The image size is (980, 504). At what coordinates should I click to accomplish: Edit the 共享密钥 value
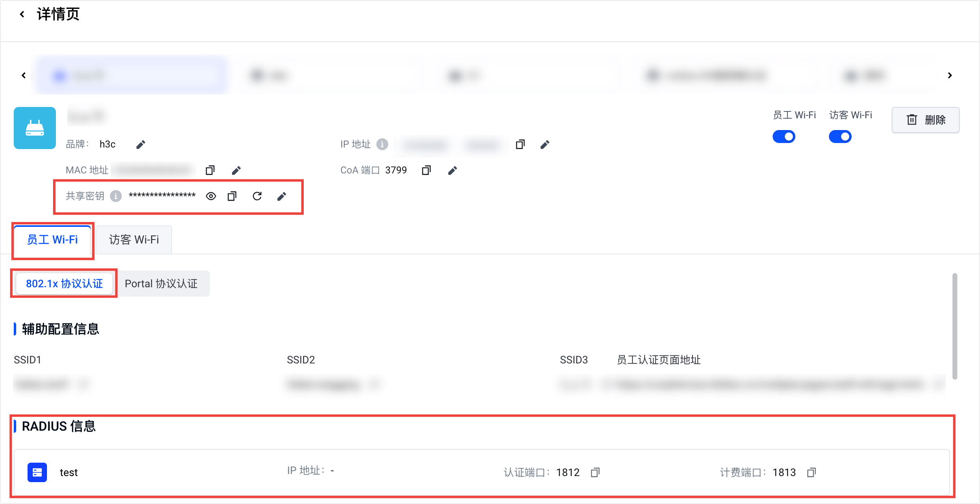(x=281, y=196)
